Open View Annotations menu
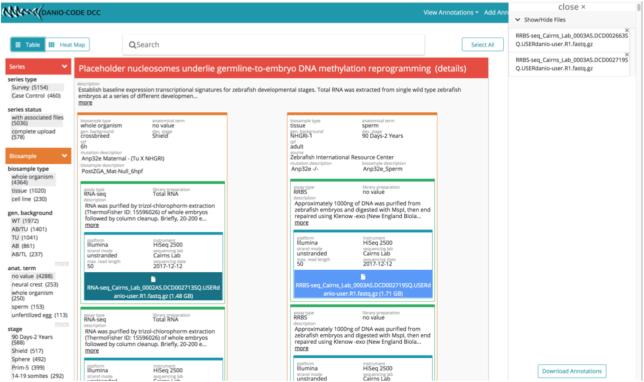 (451, 13)
